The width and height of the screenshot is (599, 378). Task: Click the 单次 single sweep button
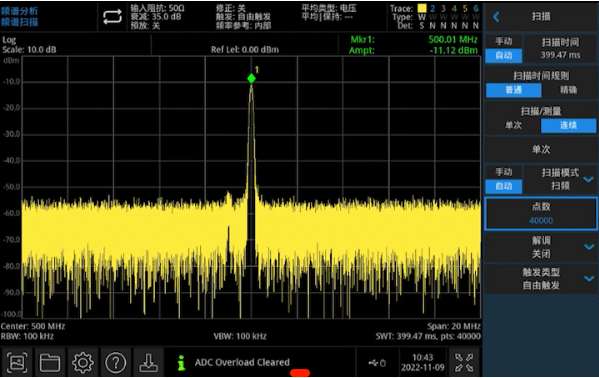coord(541,149)
